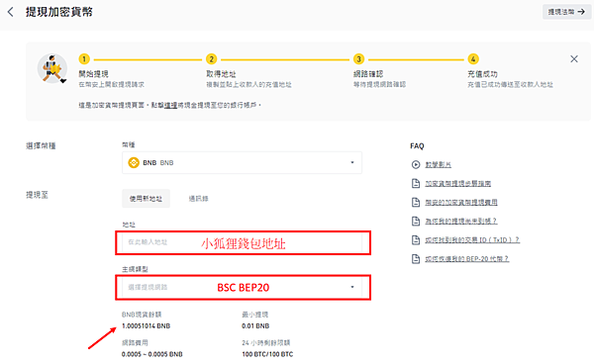594x364 pixels.
Task: Go back using the left chevron arrow
Action: 11,12
